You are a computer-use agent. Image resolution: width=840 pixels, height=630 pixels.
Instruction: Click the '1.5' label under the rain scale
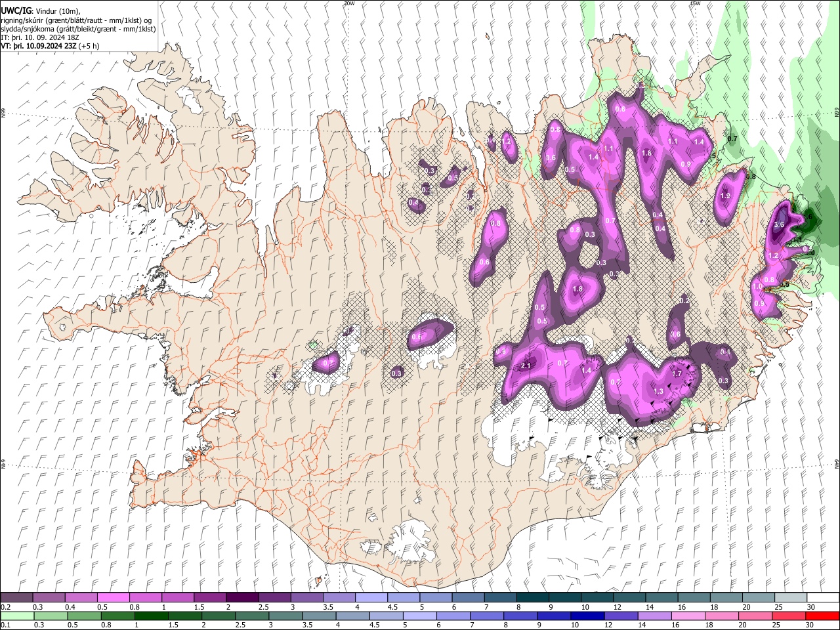[x=173, y=625]
